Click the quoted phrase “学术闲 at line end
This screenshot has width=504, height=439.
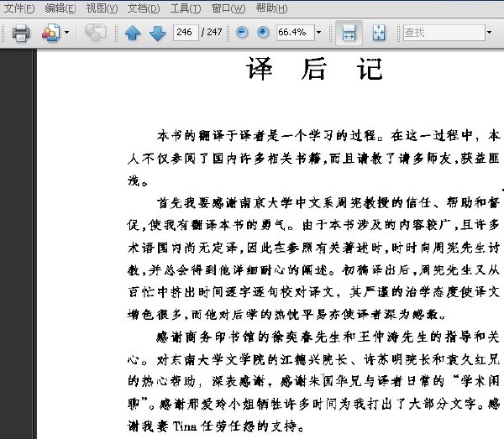point(475,381)
